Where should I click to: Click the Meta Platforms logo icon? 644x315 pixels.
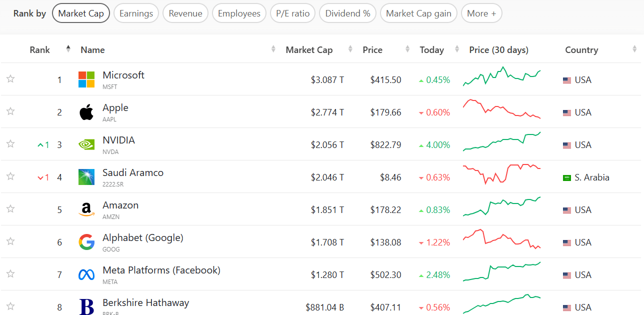[x=86, y=274]
